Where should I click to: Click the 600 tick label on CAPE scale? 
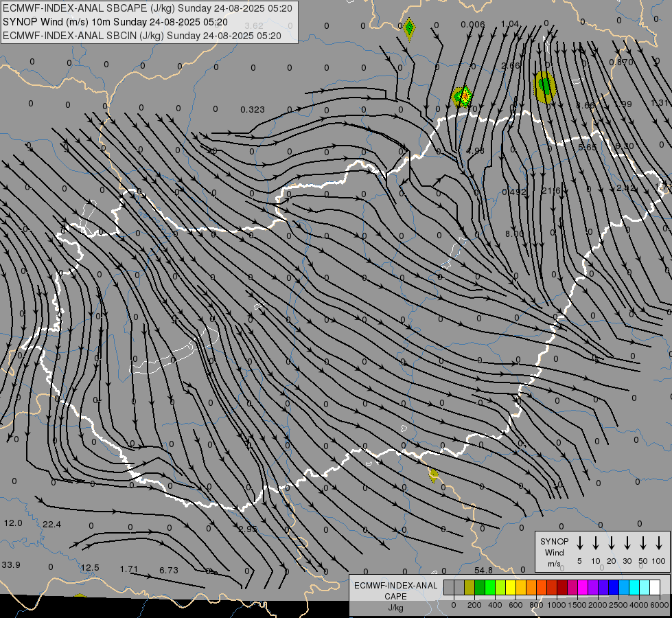click(x=515, y=605)
